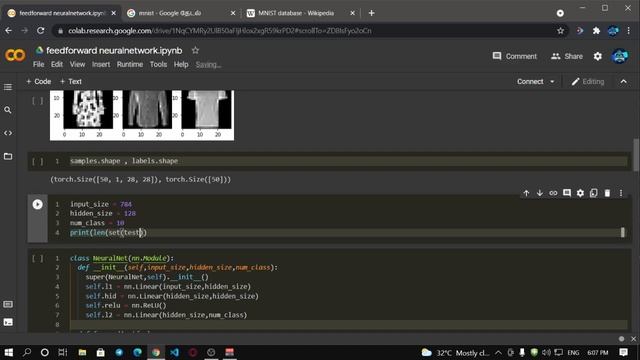Viewport: 640px width, 360px height.
Task: Open the Editing mode dropdown
Action: [x=587, y=82]
